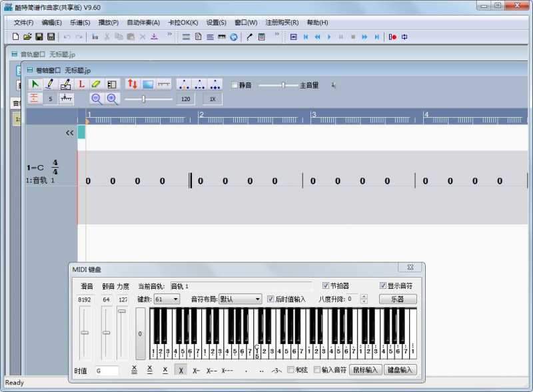This screenshot has width=533, height=392.
Task: Collapse the track panel with << arrows
Action: pyautogui.click(x=69, y=132)
